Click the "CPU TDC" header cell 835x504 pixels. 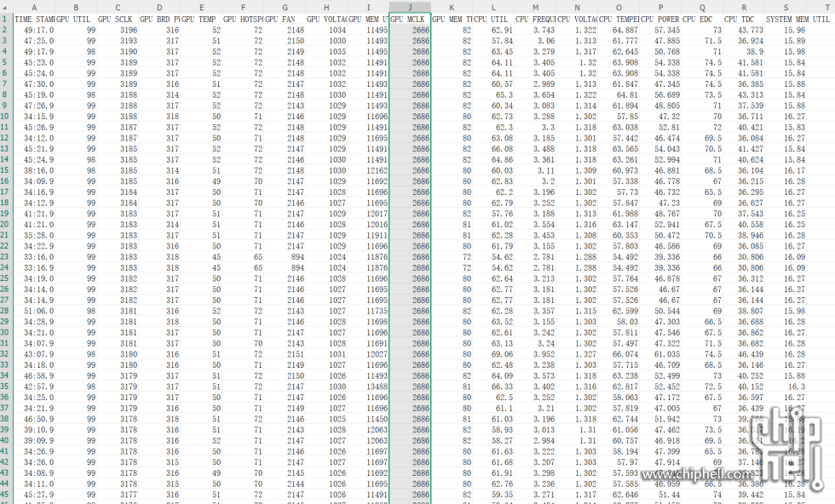tap(744, 20)
